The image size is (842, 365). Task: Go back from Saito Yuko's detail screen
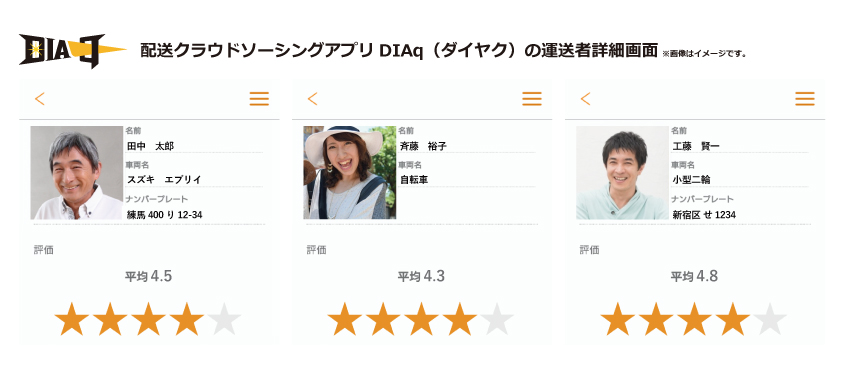pos(313,99)
